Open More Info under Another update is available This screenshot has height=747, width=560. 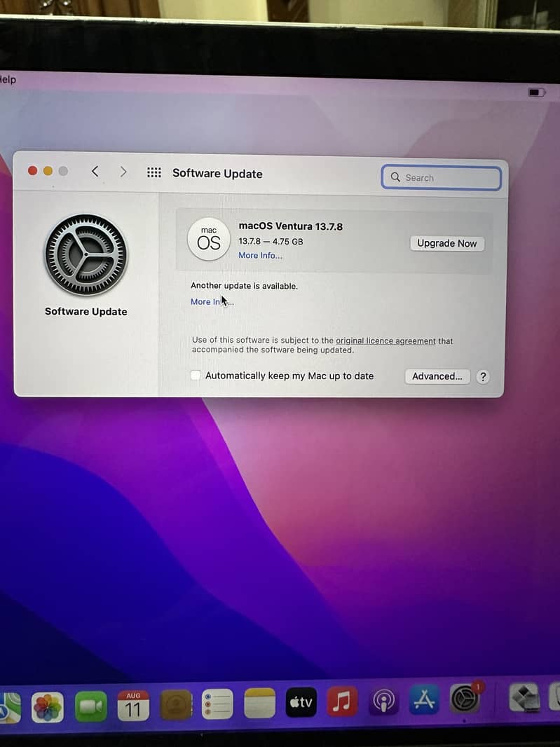click(x=212, y=301)
